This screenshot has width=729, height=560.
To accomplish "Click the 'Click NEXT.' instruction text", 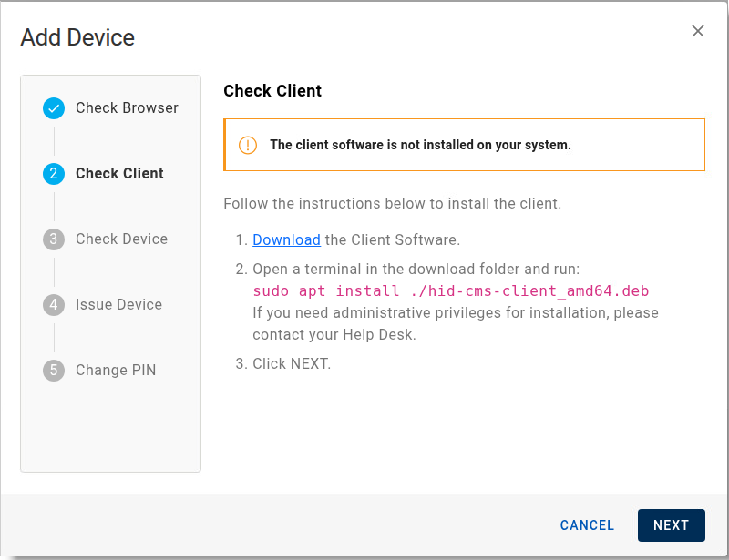I will pos(292,363).
